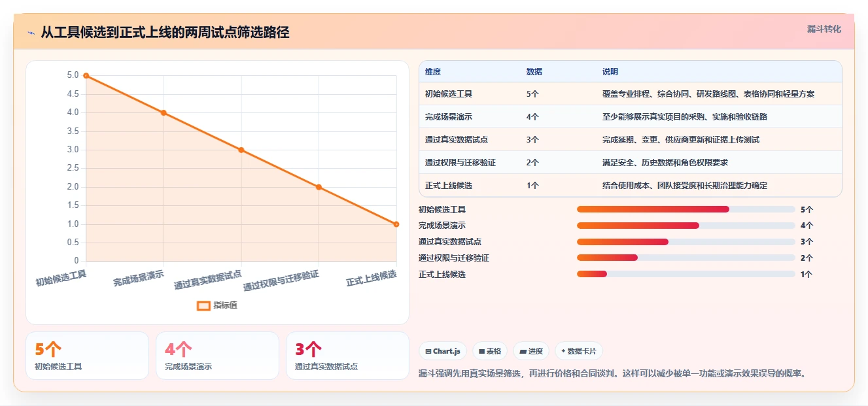
Task: Click the 完成场景演示 progress bar
Action: pyautogui.click(x=686, y=226)
